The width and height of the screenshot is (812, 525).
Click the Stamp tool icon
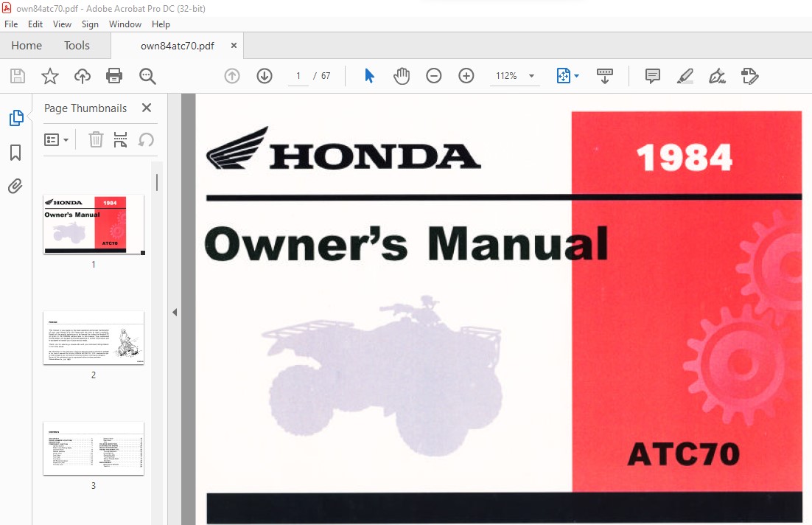[x=749, y=76]
